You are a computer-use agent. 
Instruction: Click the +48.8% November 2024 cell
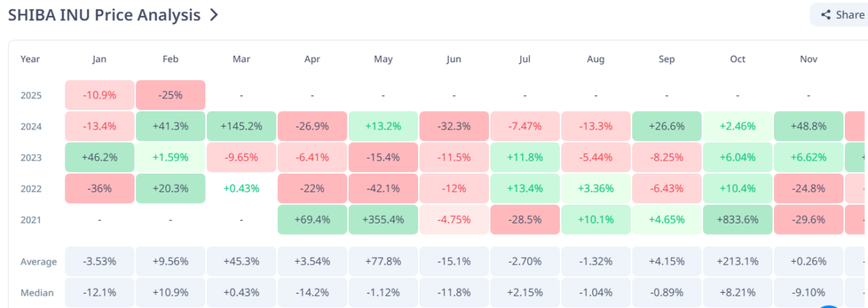pyautogui.click(x=808, y=126)
